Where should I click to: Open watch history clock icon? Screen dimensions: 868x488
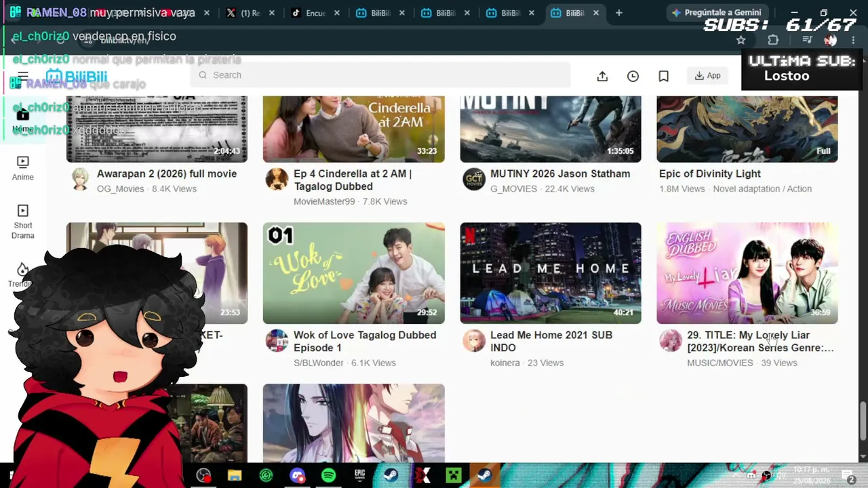click(x=633, y=76)
